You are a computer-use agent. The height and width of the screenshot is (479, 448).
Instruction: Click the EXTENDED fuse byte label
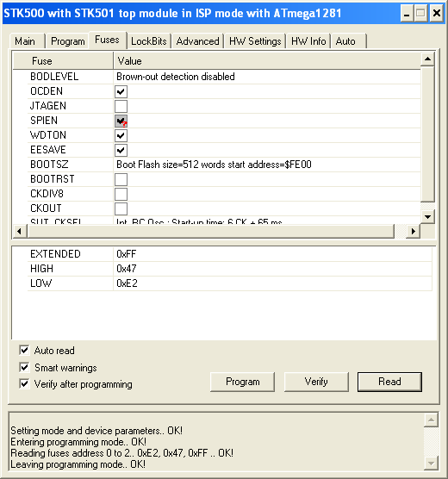(55, 254)
